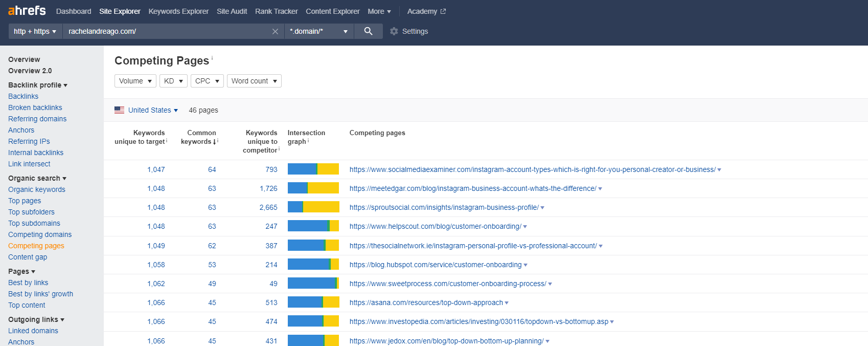This screenshot has height=346, width=868.
Task: Open Link intersect in the sidebar
Action: (29, 164)
